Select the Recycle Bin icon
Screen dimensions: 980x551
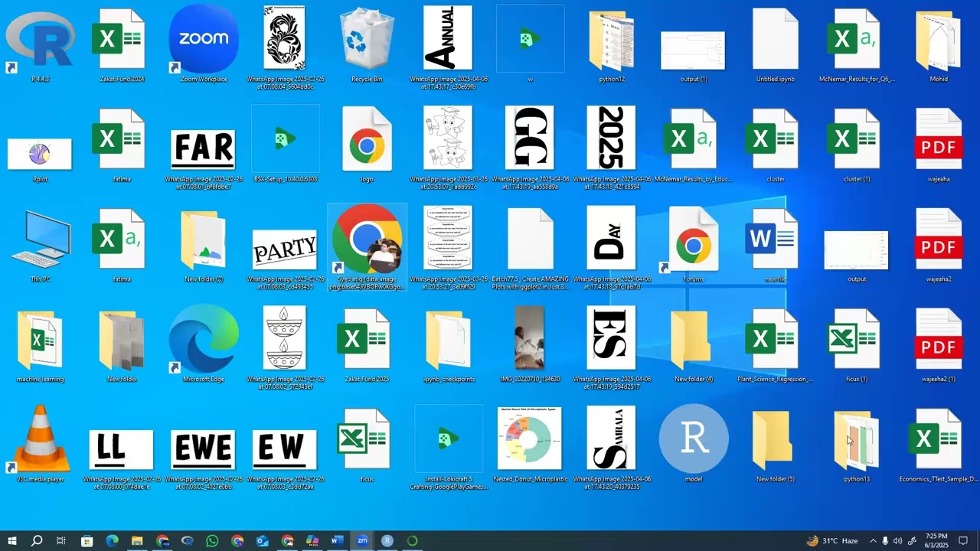point(367,40)
